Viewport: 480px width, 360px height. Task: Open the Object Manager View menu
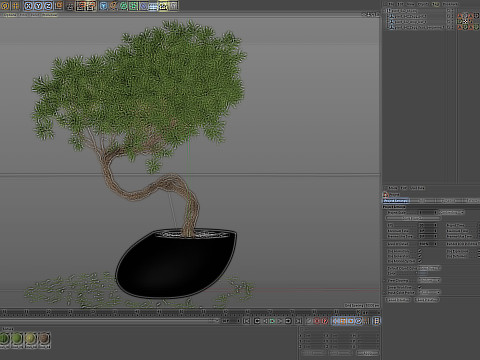[411, 4]
